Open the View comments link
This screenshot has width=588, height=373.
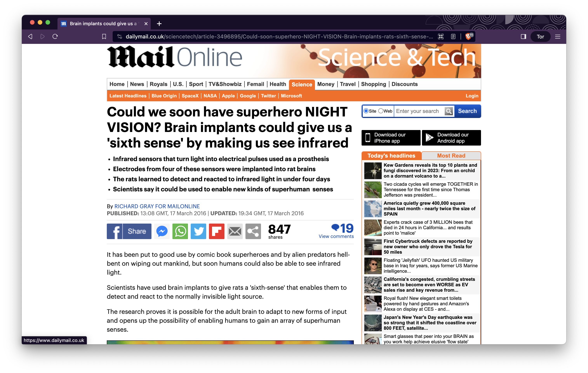click(x=336, y=236)
